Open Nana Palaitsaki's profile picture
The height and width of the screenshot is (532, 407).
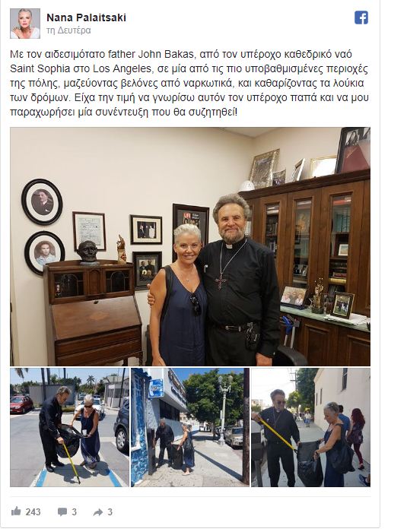click(x=25, y=24)
